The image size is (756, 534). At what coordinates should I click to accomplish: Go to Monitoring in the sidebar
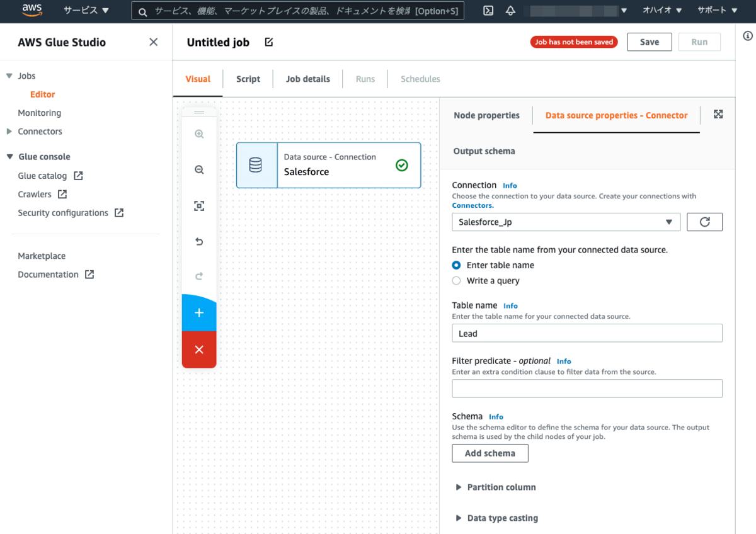tap(40, 113)
